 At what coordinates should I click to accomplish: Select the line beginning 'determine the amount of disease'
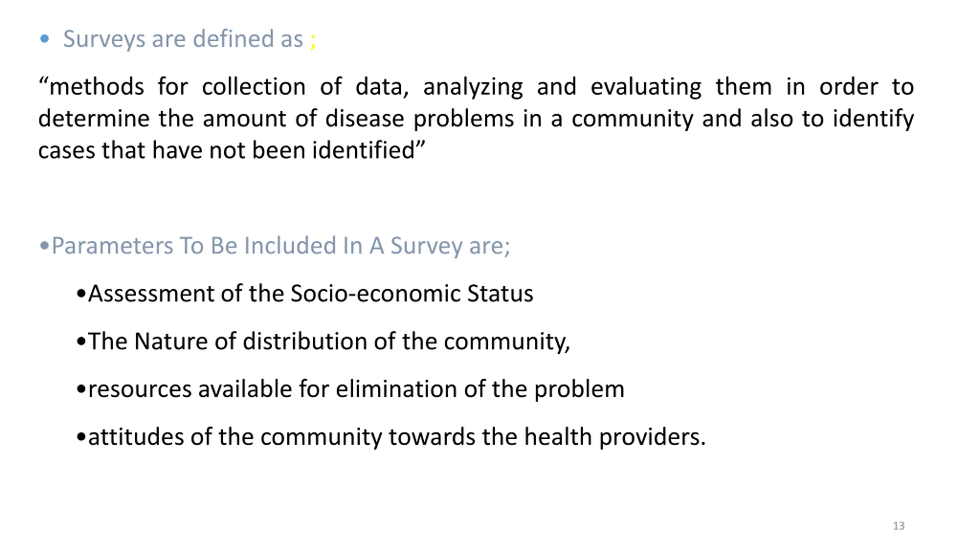pyautogui.click(x=476, y=119)
